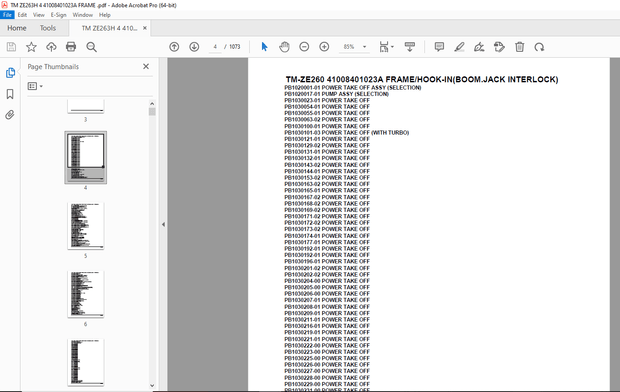Click the Zoom in plus icon
Viewport: 620px width, 392px height.
(x=324, y=47)
